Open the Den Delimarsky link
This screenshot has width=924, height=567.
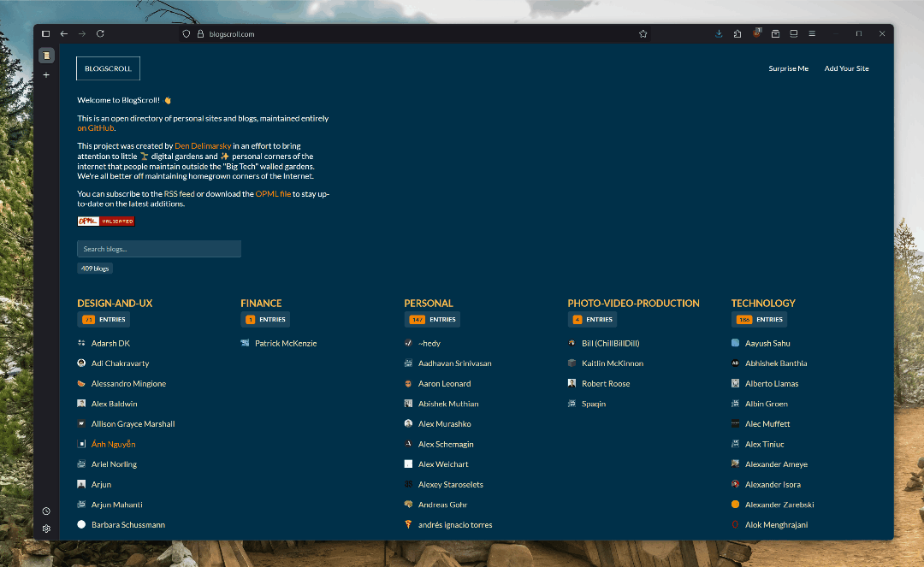[x=203, y=146]
